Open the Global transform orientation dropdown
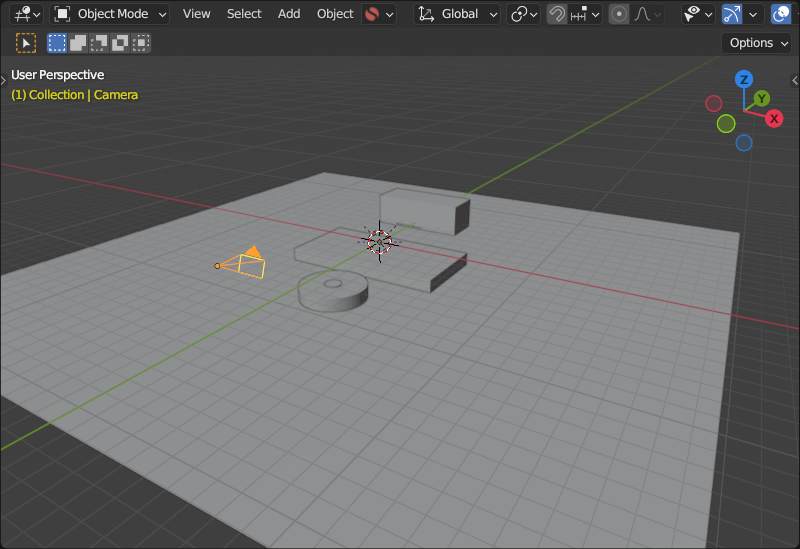 457,14
